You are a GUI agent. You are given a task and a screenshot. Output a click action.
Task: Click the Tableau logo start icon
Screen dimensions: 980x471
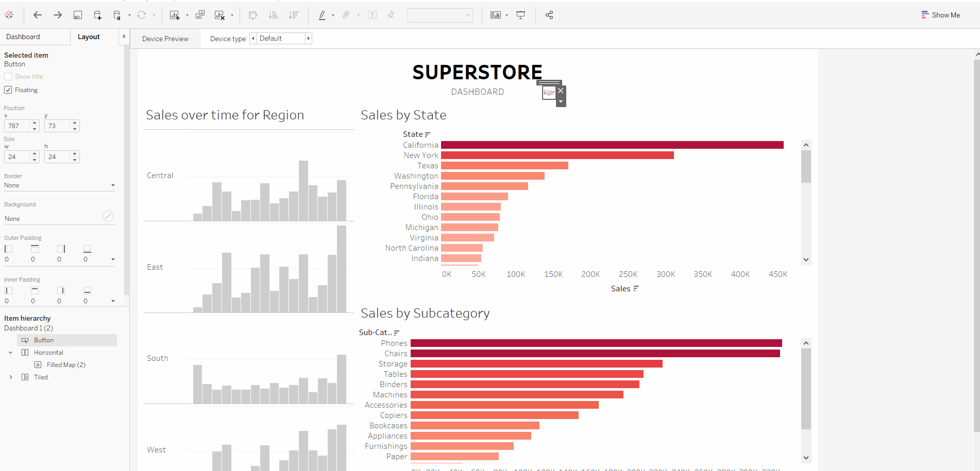point(9,15)
